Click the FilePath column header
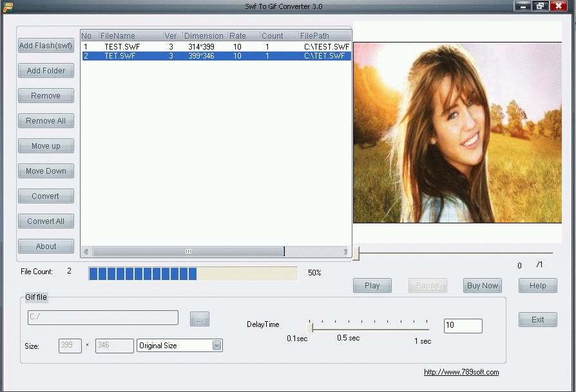 [325, 35]
